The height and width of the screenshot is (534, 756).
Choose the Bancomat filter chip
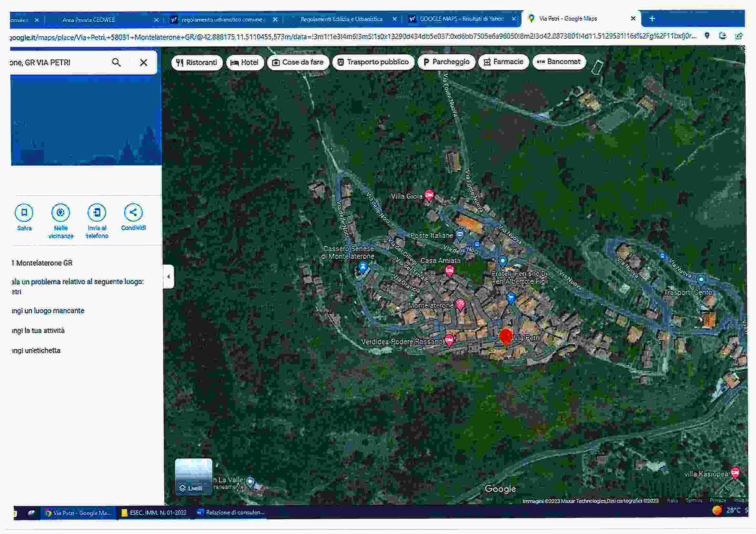pyautogui.click(x=559, y=62)
